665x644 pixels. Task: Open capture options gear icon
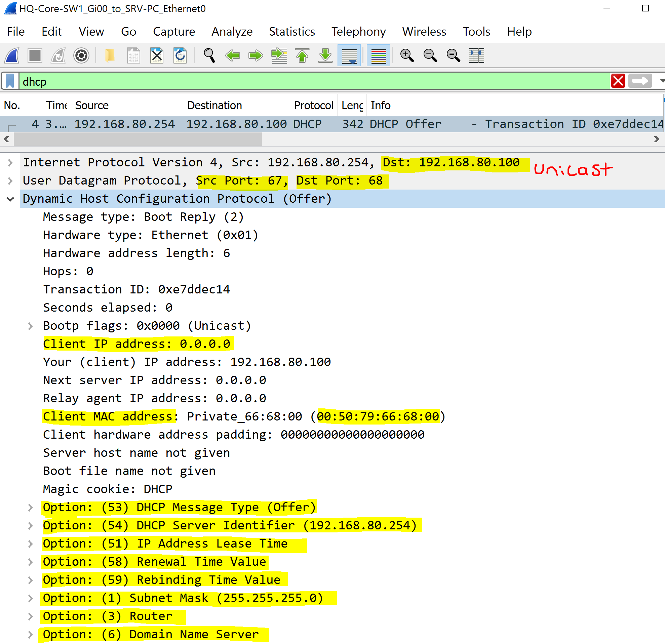81,55
